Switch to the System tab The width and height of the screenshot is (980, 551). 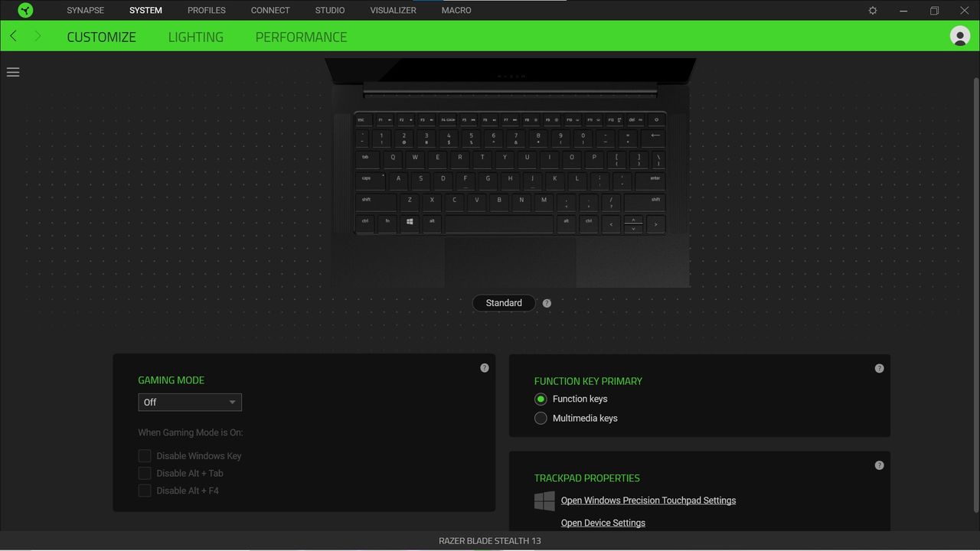[145, 10]
